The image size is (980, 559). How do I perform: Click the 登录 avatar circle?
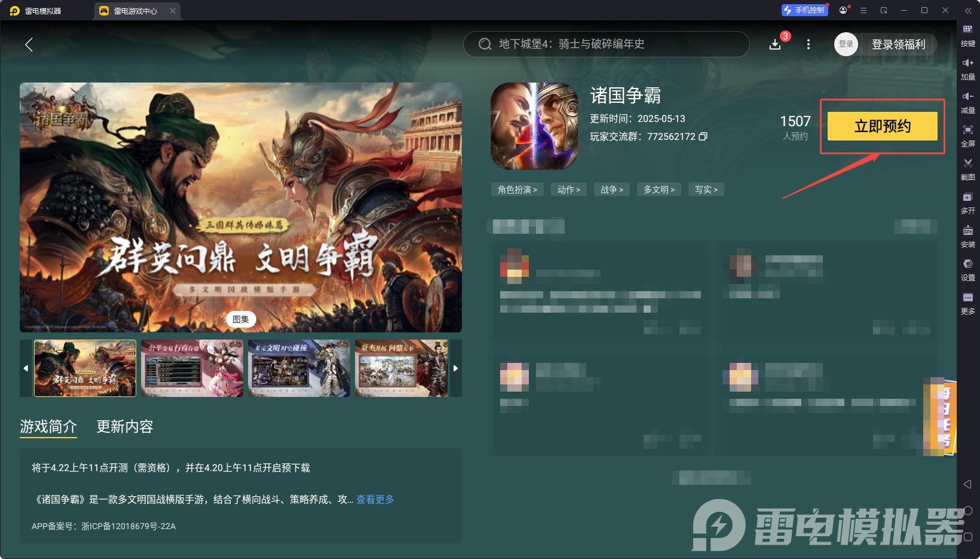846,44
